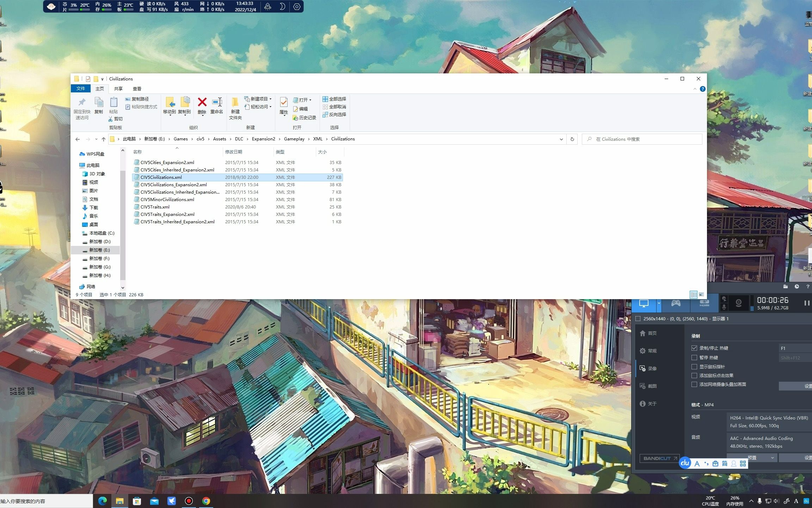Click Copy path (复制路径) in the ribbon

coord(137,99)
